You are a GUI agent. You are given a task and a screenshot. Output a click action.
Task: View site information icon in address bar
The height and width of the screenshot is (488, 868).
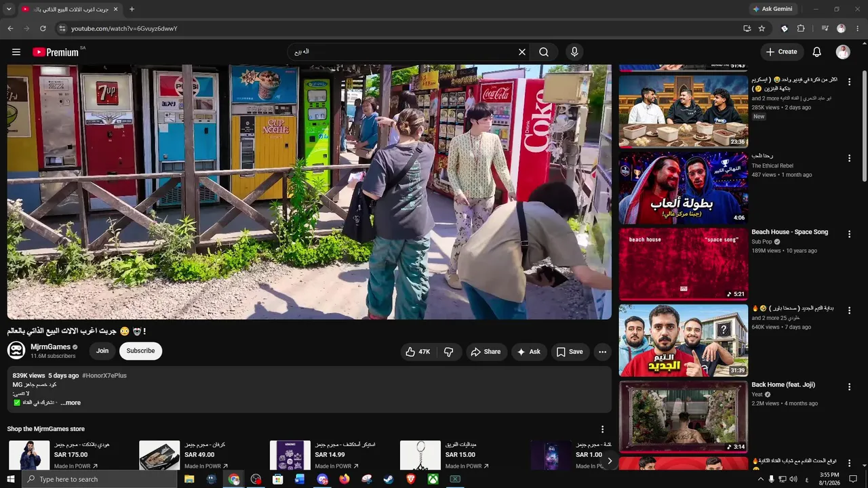point(62,28)
